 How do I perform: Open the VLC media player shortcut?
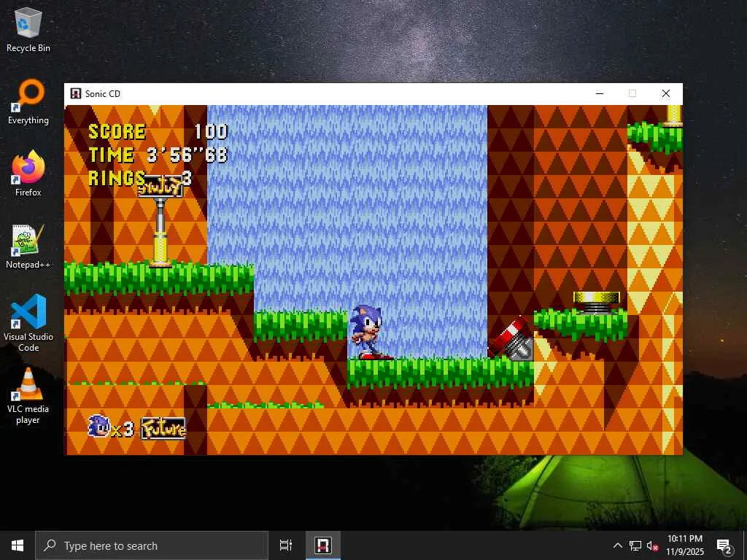28,395
